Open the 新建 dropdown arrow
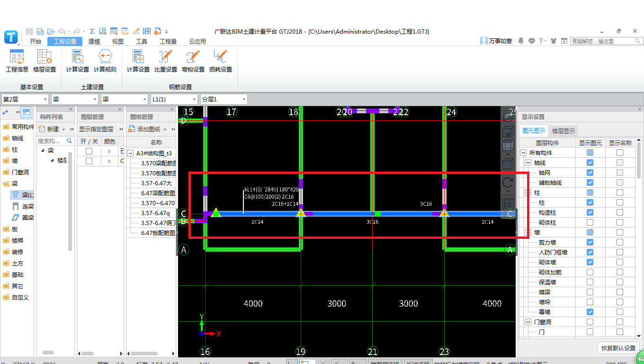 64,129
